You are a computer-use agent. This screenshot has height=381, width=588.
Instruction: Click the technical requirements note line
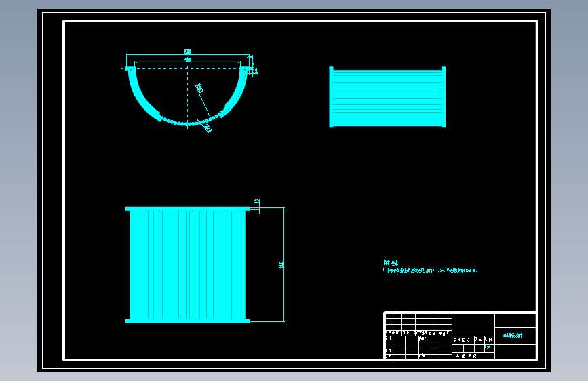click(430, 270)
